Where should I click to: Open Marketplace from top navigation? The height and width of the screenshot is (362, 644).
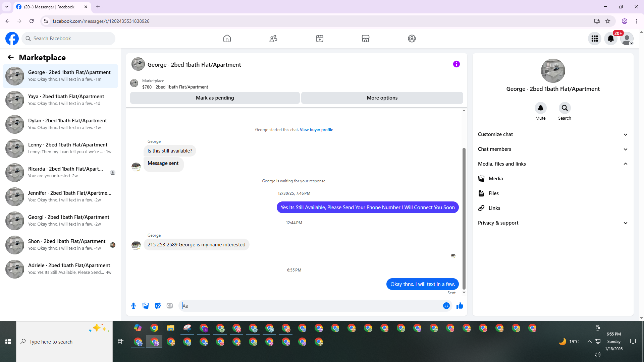pyautogui.click(x=366, y=39)
